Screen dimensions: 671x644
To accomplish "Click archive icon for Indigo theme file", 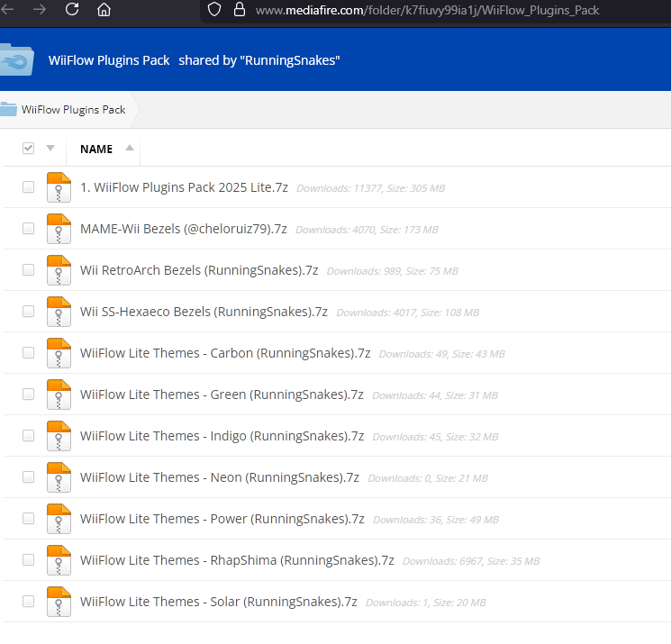I will click(x=59, y=436).
